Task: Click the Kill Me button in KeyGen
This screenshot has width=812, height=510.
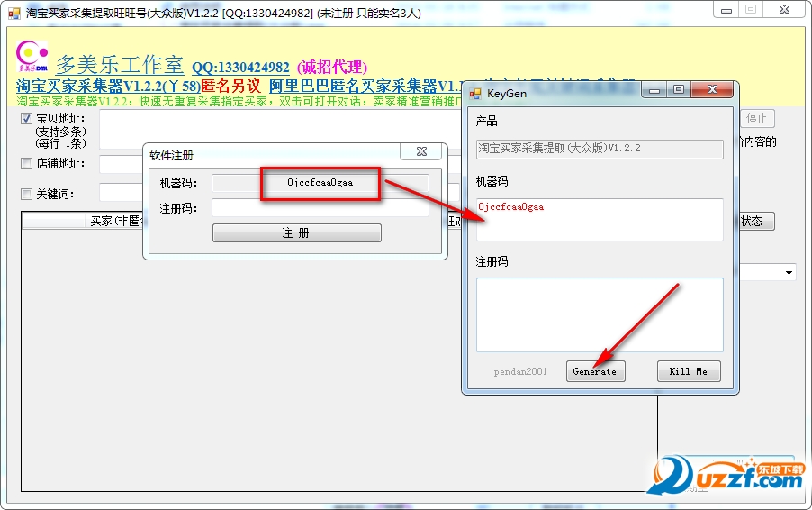Action: [x=689, y=371]
